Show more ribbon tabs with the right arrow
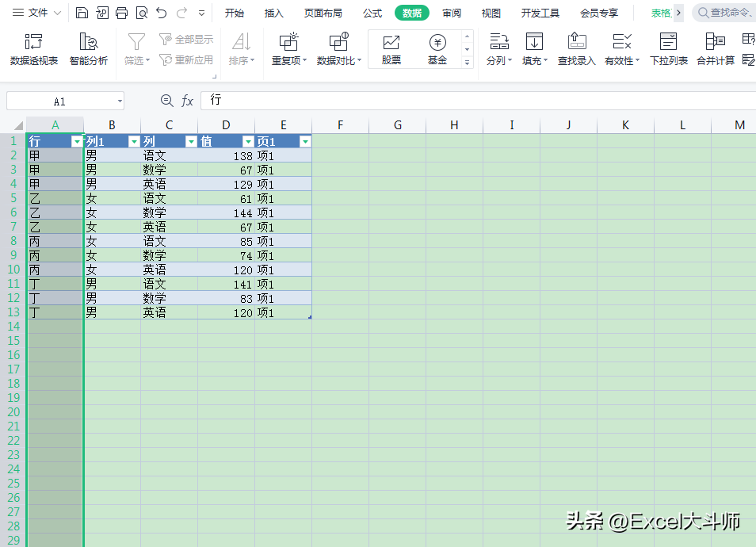This screenshot has width=756, height=547. pos(678,13)
